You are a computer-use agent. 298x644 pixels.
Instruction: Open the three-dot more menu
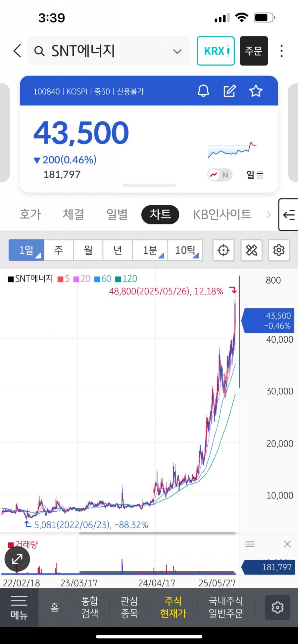[281, 51]
